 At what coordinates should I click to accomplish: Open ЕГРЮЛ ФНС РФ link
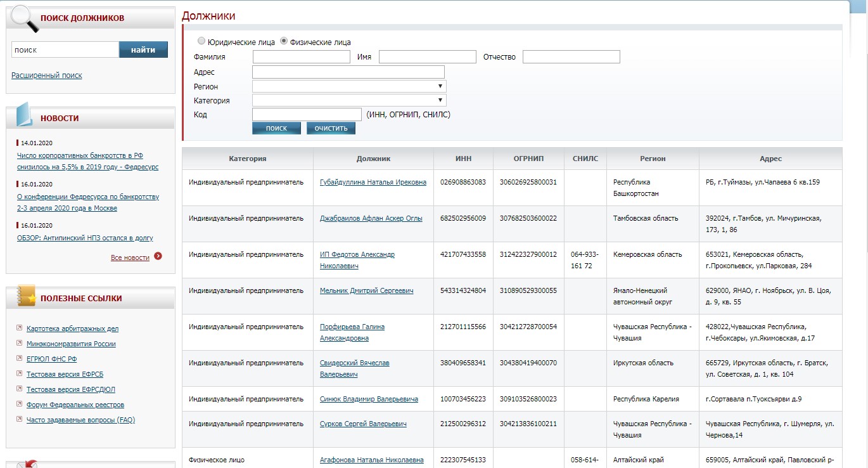point(52,359)
